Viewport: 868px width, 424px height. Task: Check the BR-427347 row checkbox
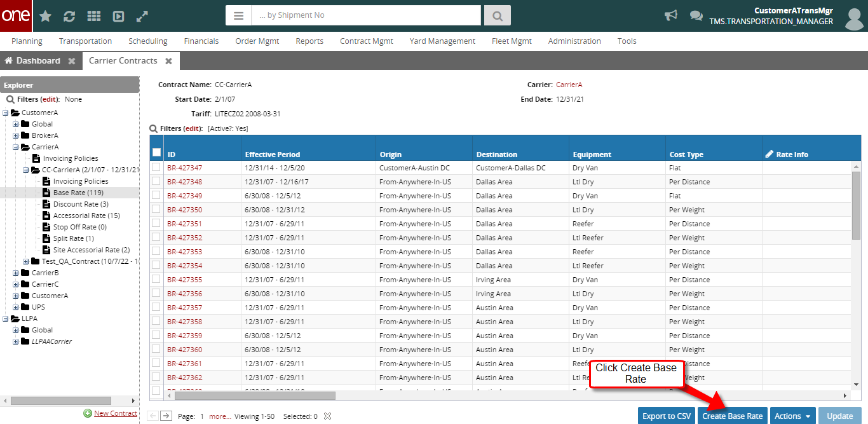coord(156,167)
